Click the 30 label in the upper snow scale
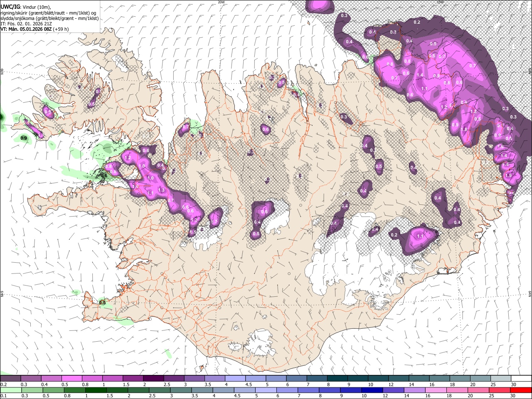Viewport: 532px width, 399px height. click(514, 384)
